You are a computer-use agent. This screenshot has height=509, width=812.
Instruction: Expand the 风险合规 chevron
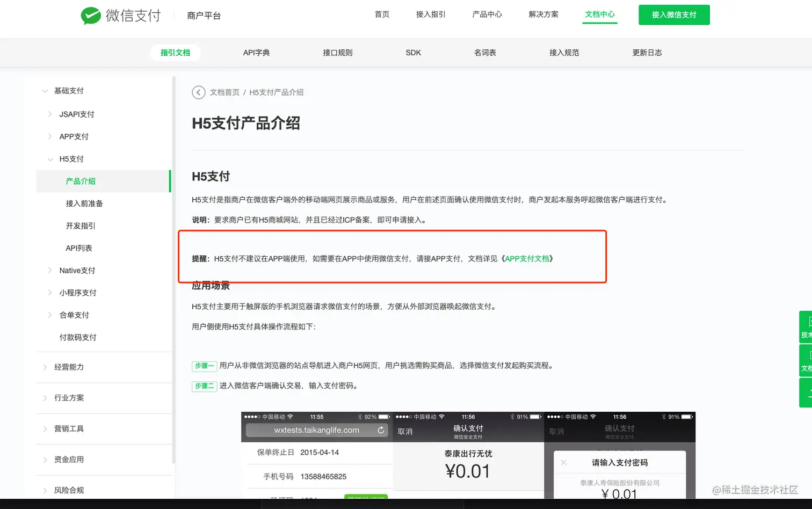(x=45, y=490)
